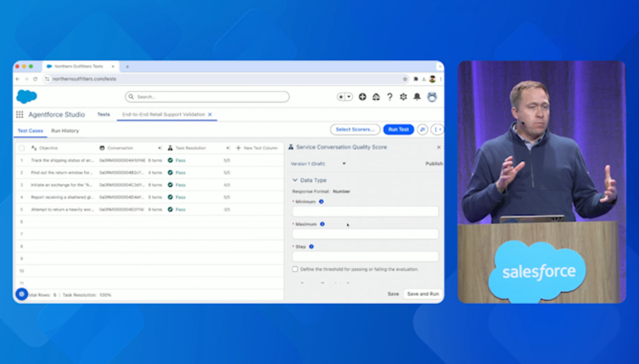This screenshot has width=639, height=364.
Task: Open the Setup gear icon
Action: click(403, 97)
